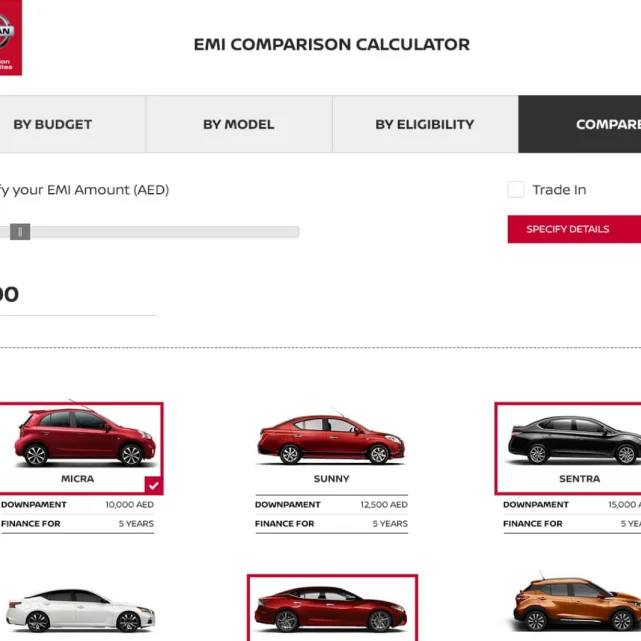Click the EMI Amount (AED) label
641x641 pixels.
click(84, 190)
